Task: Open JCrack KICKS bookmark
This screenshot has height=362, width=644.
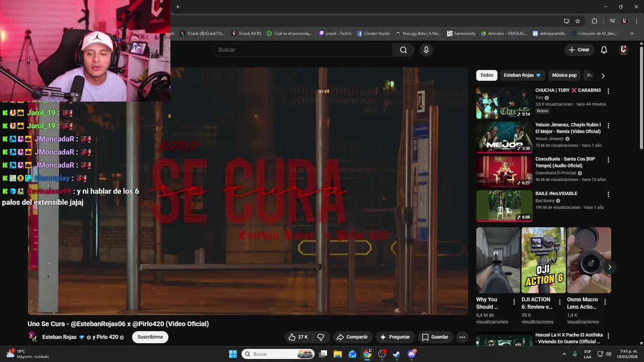Action: coord(247,34)
